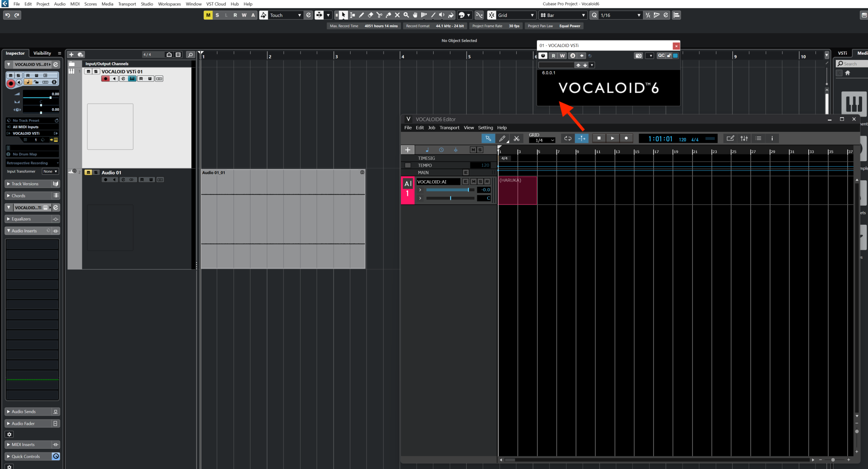
Task: Mute the Audio 01 track
Action: pos(89,173)
